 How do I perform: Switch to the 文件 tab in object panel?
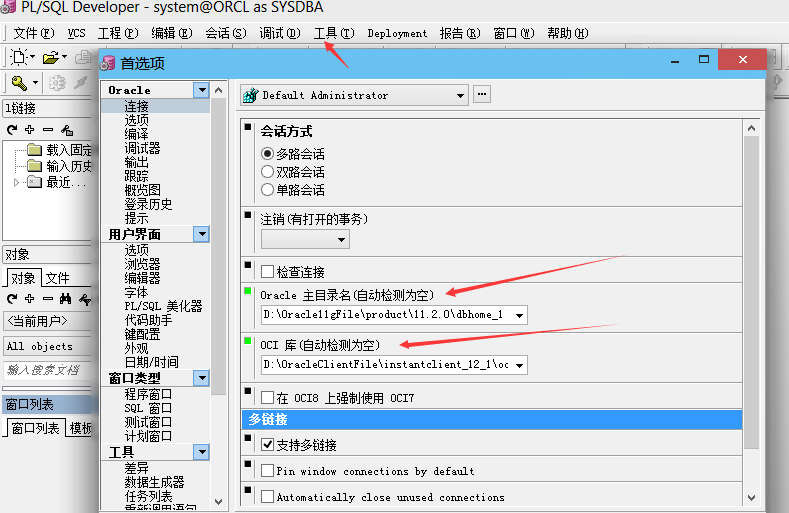pyautogui.click(x=57, y=278)
